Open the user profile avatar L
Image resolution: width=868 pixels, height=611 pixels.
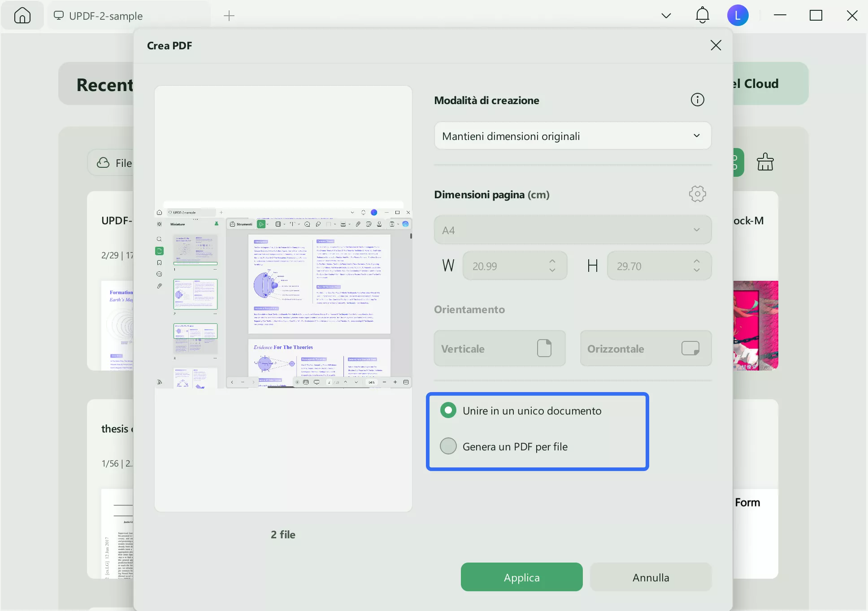tap(738, 16)
